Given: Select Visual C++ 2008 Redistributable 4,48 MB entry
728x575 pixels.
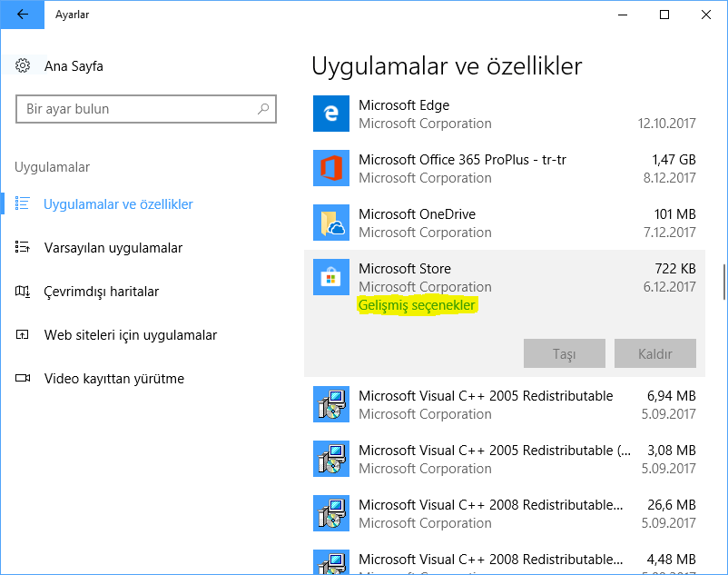Looking at the screenshot, I should click(x=491, y=560).
